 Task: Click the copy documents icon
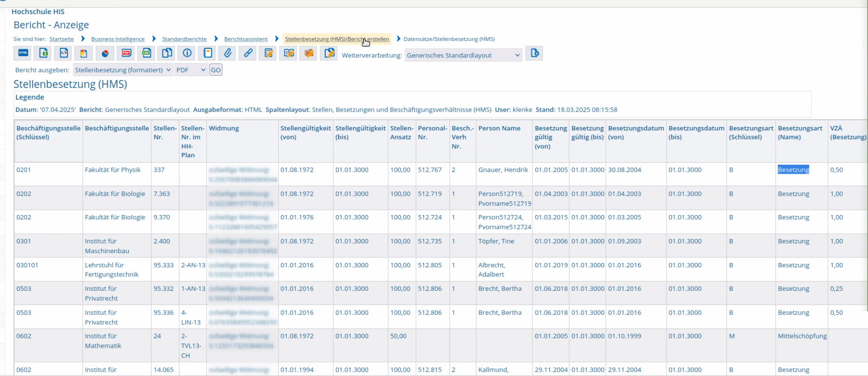(167, 54)
